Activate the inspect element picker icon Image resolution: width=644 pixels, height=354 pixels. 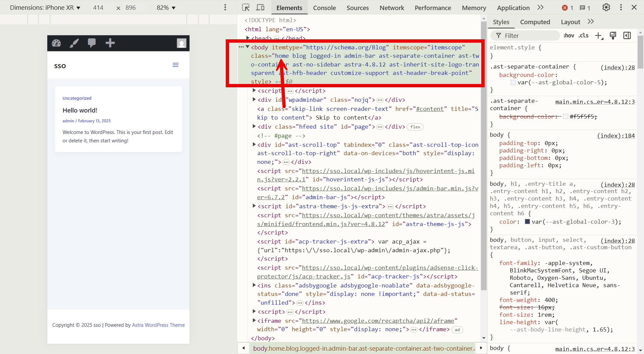[246, 7]
